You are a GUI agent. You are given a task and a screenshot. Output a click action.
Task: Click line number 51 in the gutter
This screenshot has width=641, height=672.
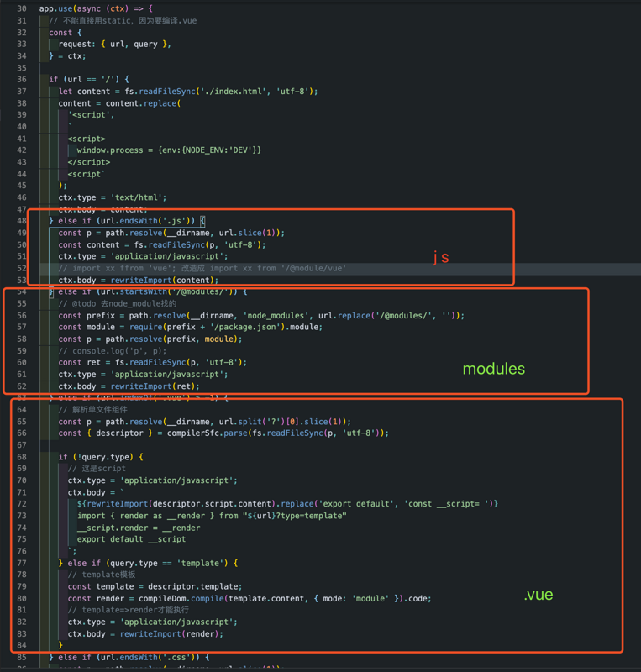(22, 256)
